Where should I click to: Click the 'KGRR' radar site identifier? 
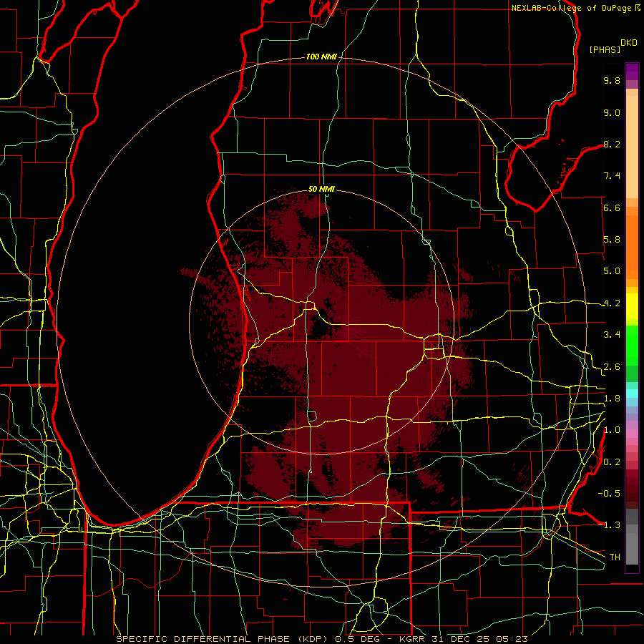[x=413, y=639]
